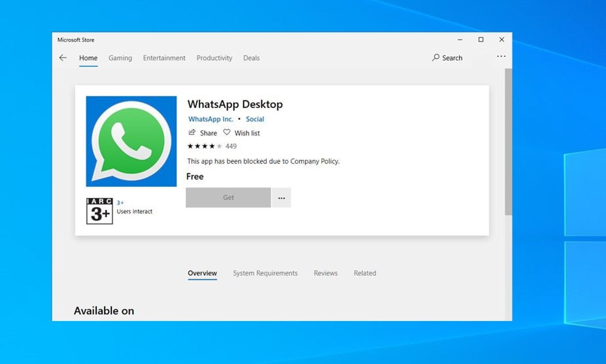Image resolution: width=606 pixels, height=364 pixels.
Task: Select the Related tab
Action: pyautogui.click(x=365, y=273)
